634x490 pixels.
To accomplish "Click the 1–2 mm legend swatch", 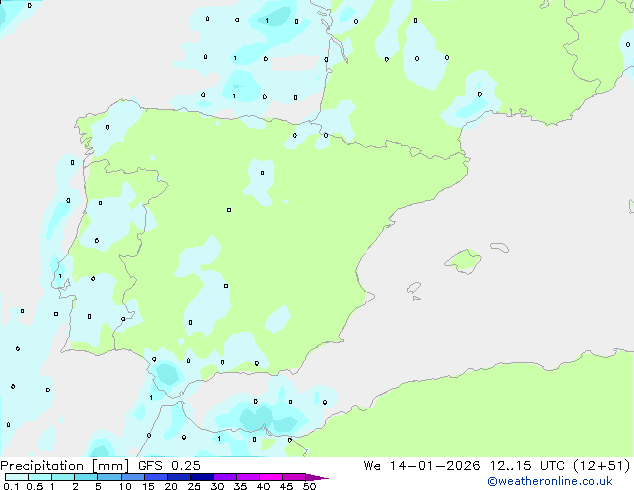I will point(63,477).
